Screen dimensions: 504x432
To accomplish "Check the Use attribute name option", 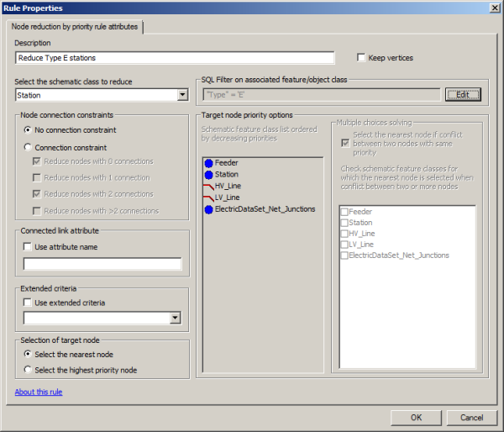I will point(29,245).
